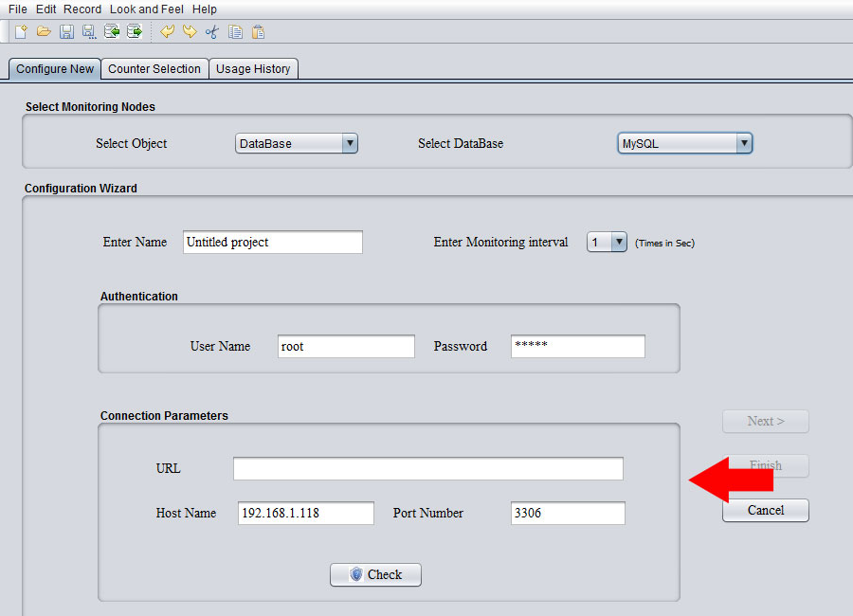Open the Look and Feel menu
The image size is (853, 616).
click(x=147, y=9)
